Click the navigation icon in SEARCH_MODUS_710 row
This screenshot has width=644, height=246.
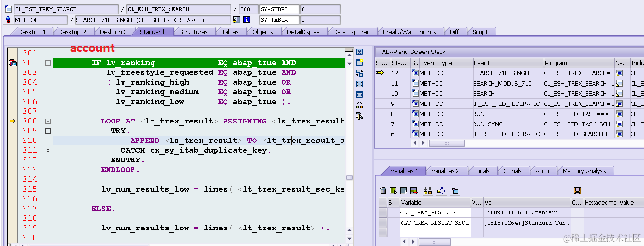click(x=619, y=83)
